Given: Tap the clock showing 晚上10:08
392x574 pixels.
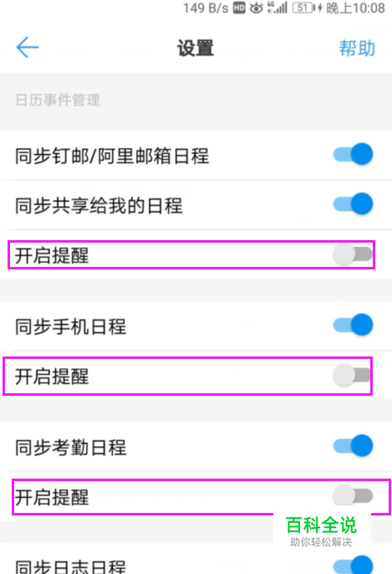Looking at the screenshot, I should (355, 8).
